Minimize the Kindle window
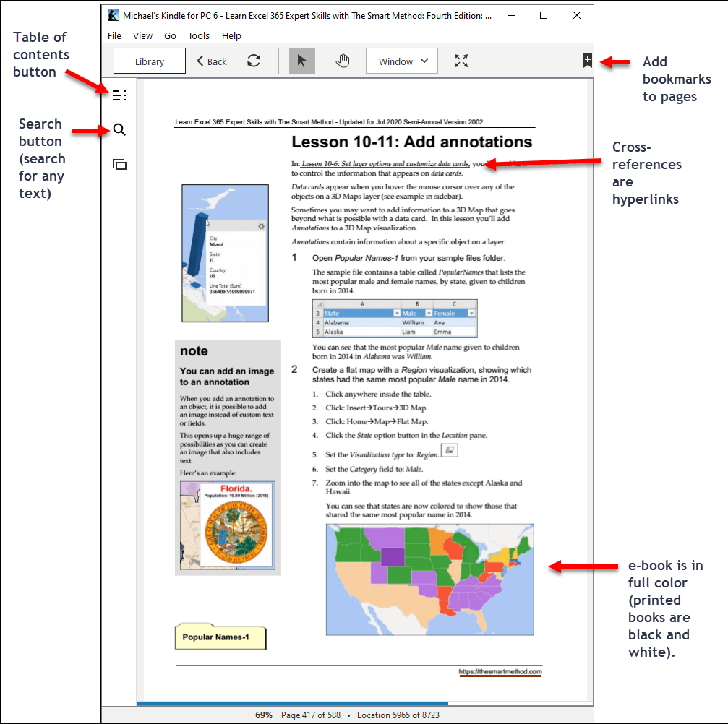Screen dimensions: 728x724 tap(510, 15)
